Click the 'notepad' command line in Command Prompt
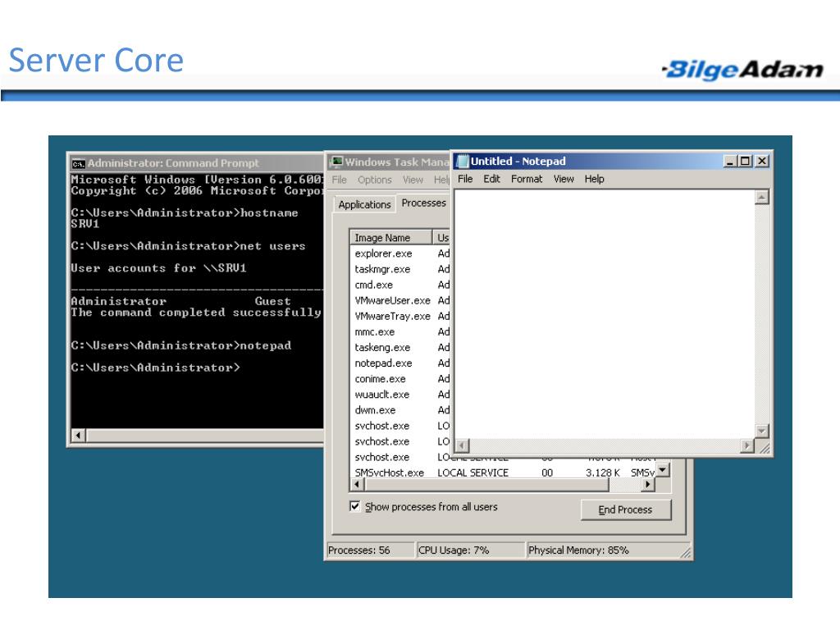Image resolution: width=840 pixels, height=630 pixels. (181, 345)
